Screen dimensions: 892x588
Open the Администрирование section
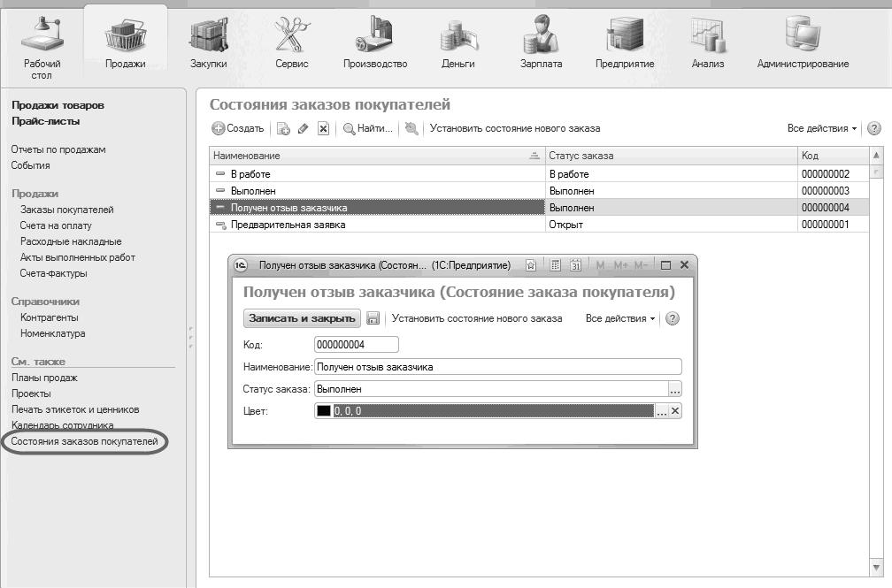coord(803,42)
